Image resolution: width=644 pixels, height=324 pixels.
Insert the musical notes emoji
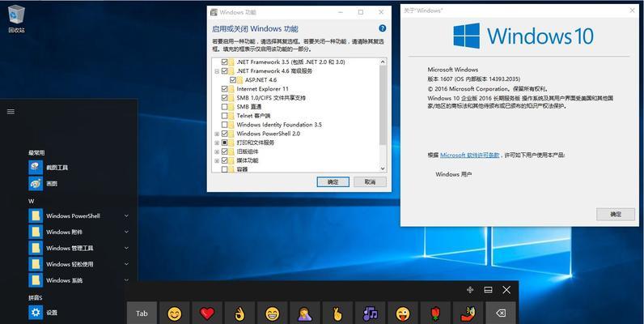point(370,313)
